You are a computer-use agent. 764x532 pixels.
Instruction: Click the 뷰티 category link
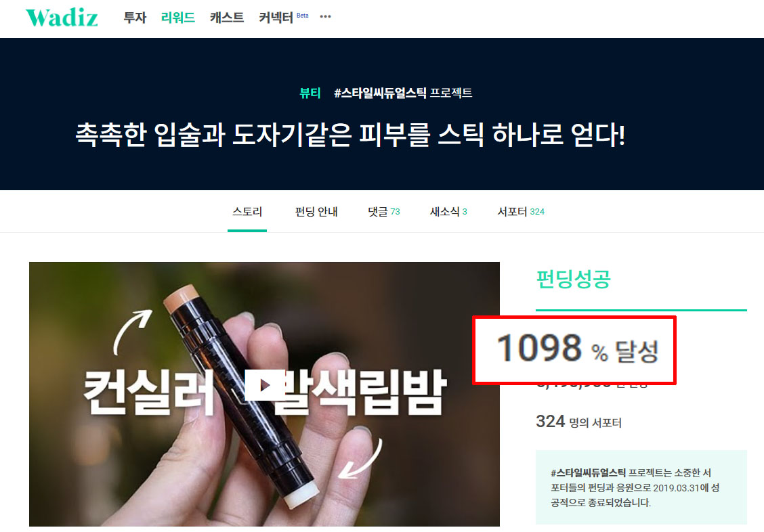[310, 93]
